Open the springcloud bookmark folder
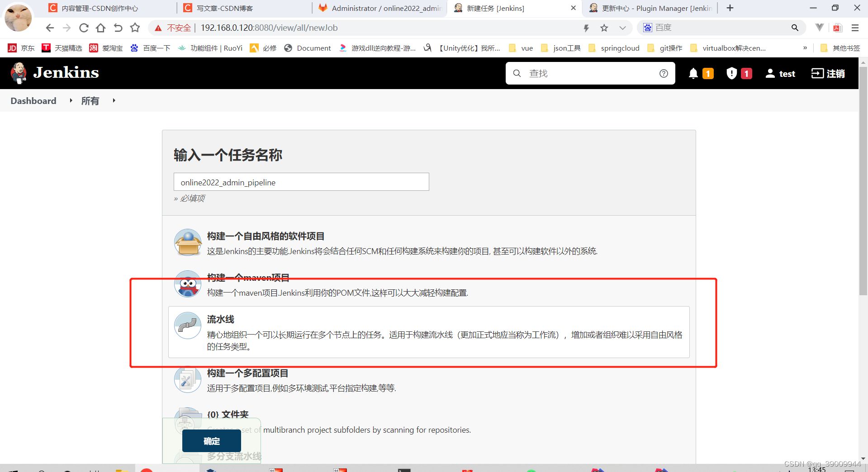Image resolution: width=868 pixels, height=472 pixels. pyautogui.click(x=613, y=48)
